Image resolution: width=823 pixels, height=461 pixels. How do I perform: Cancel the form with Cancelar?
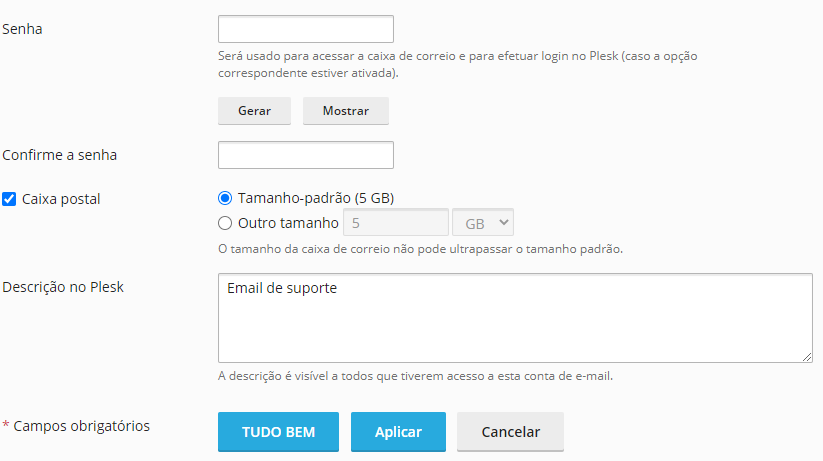(510, 432)
